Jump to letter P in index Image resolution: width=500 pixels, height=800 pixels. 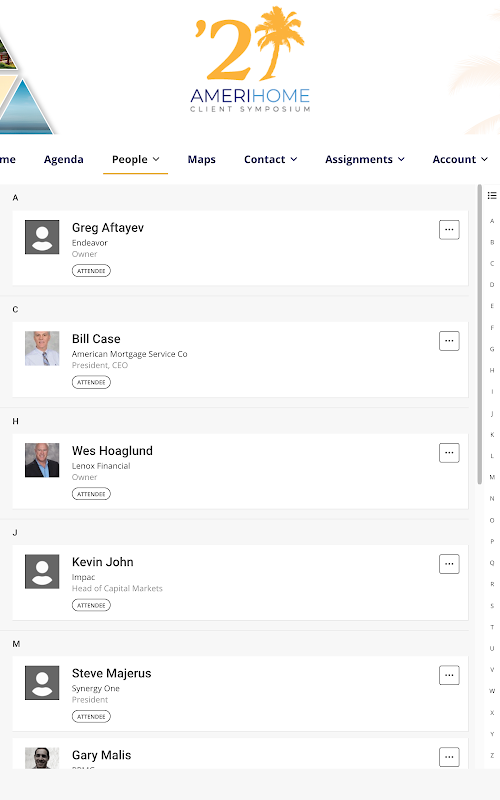(492, 541)
